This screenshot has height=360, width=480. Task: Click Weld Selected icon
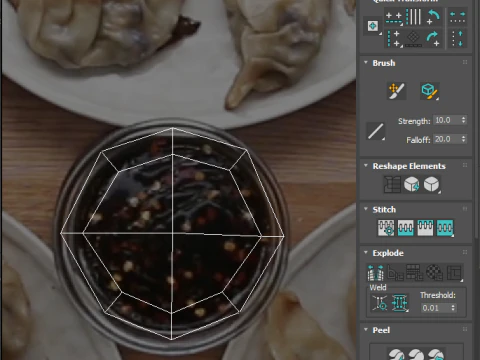400,303
